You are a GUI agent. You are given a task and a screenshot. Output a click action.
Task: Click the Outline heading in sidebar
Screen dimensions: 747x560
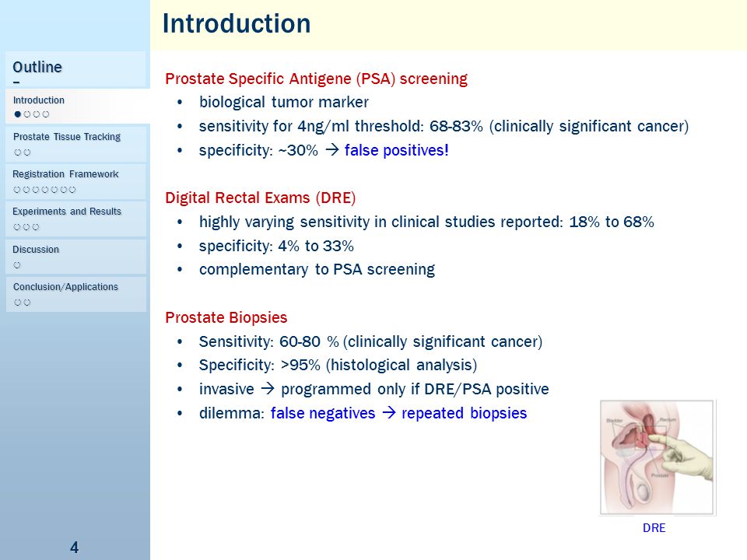(x=37, y=67)
